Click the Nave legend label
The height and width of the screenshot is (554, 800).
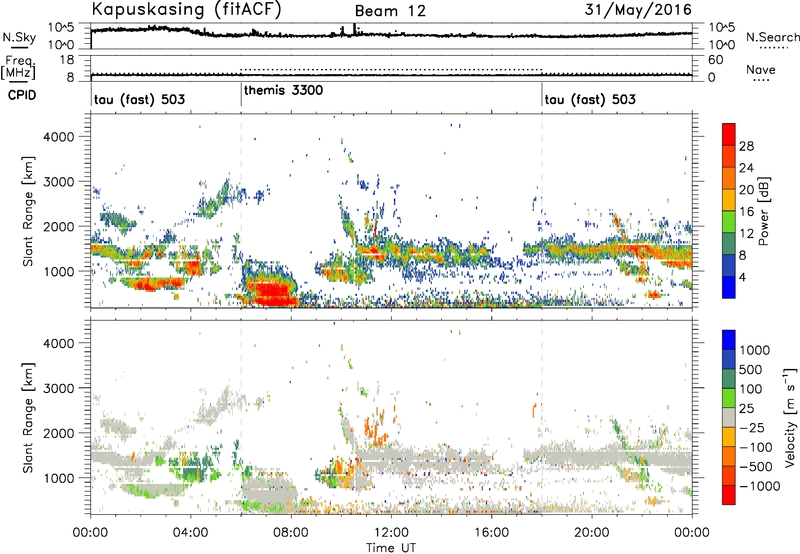(761, 69)
